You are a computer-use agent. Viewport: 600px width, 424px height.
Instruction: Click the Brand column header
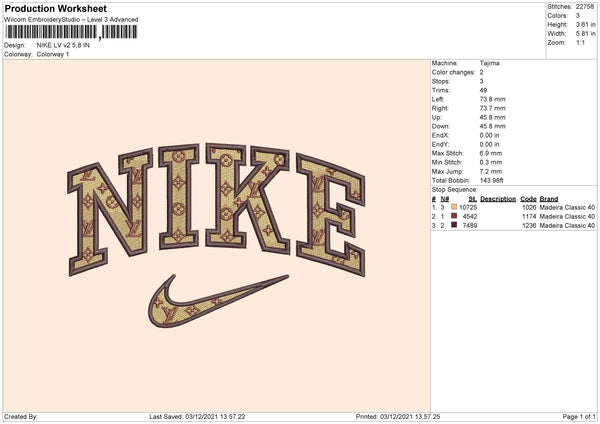[549, 199]
